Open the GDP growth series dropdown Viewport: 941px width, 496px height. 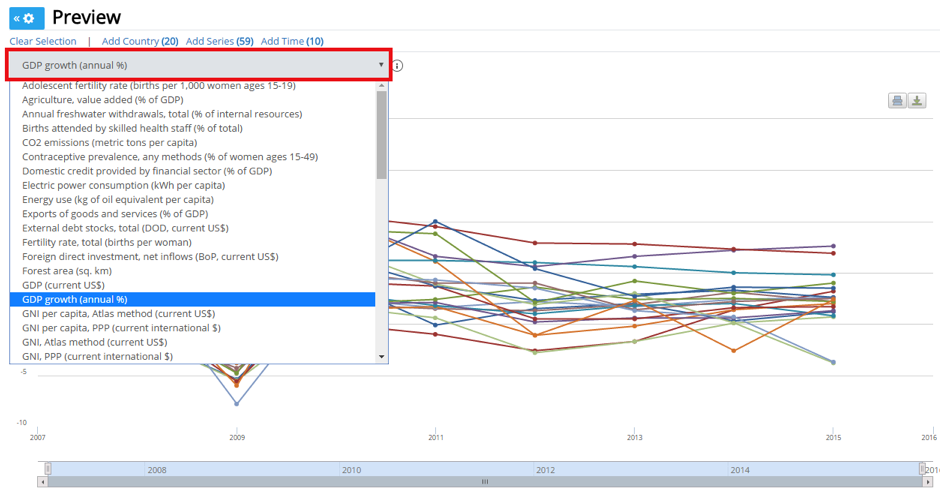pyautogui.click(x=198, y=65)
